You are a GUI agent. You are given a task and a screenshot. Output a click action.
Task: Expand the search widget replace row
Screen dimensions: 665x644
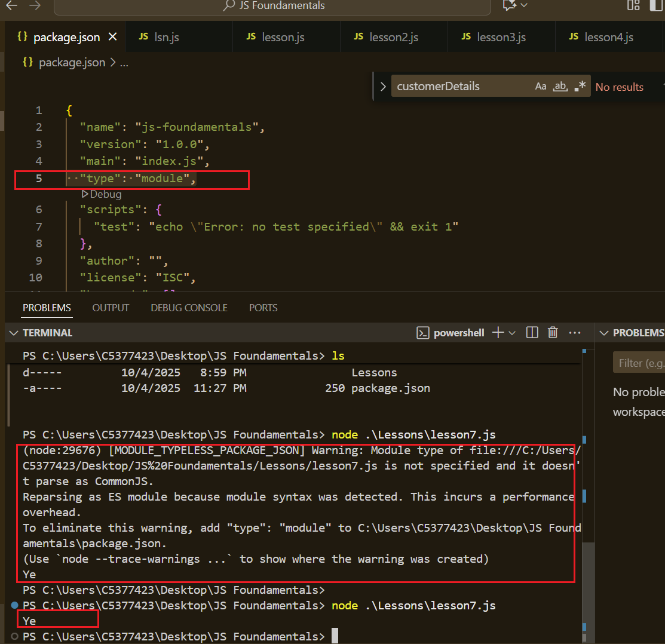[x=383, y=86]
